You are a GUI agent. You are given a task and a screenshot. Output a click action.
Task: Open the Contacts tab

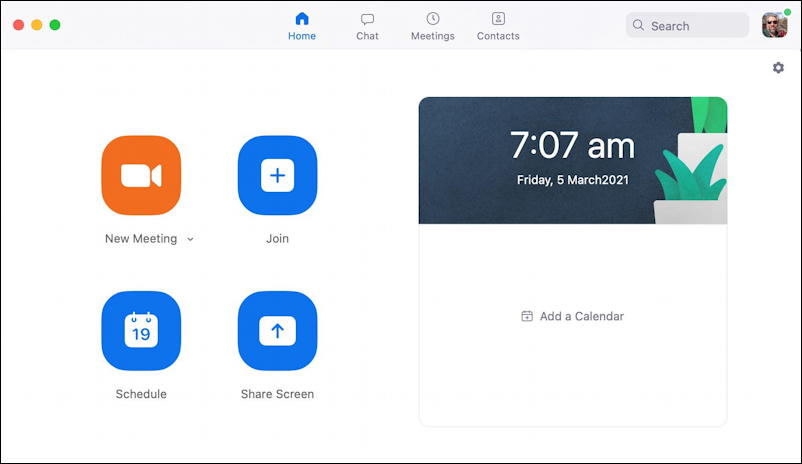pyautogui.click(x=498, y=27)
